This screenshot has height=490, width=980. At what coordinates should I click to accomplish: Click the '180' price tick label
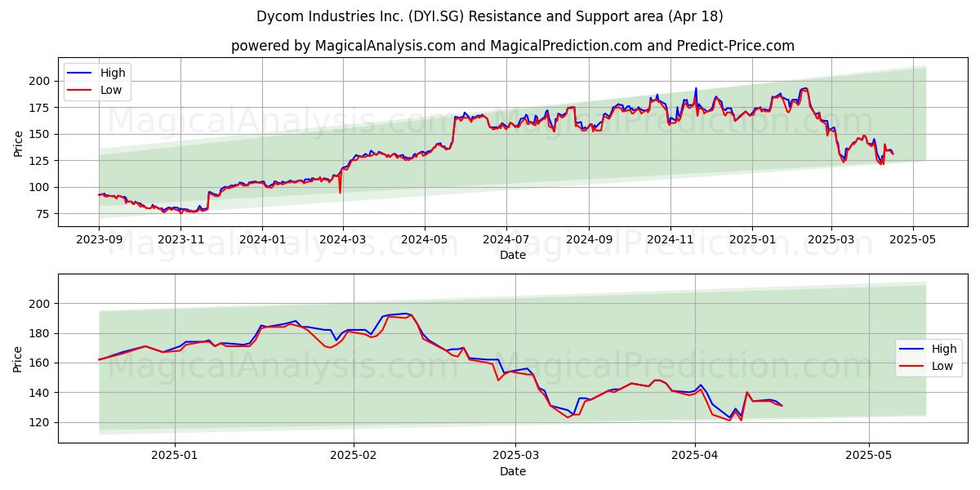[40, 333]
